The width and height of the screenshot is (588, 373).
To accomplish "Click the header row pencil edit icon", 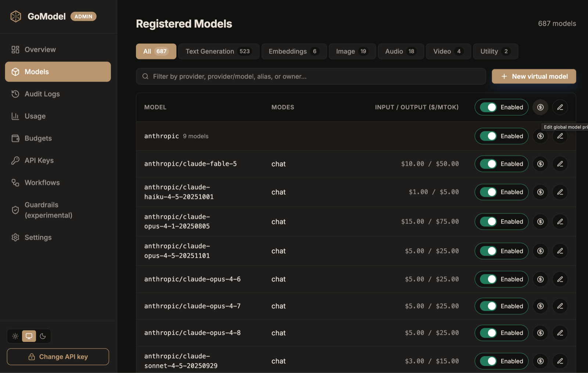I will coord(560,107).
